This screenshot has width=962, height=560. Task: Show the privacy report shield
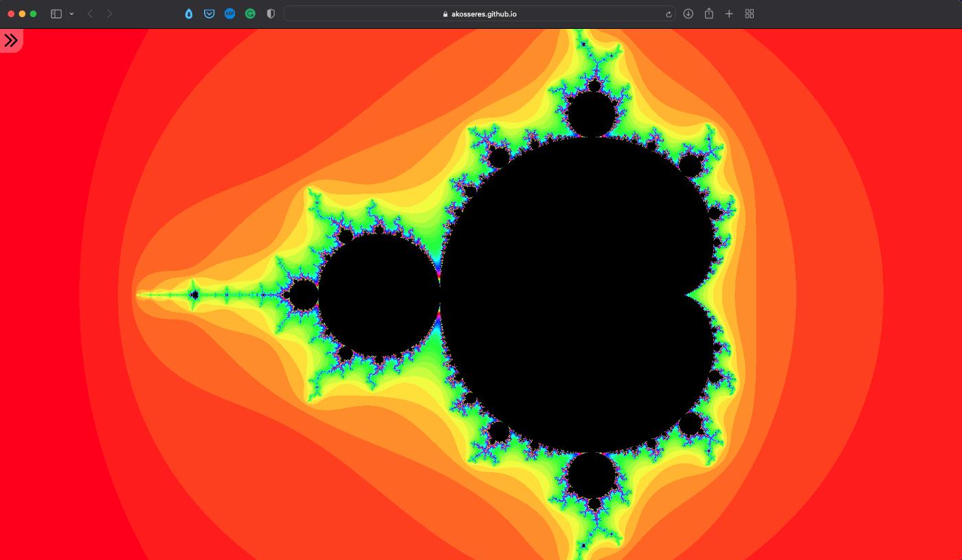tap(271, 14)
